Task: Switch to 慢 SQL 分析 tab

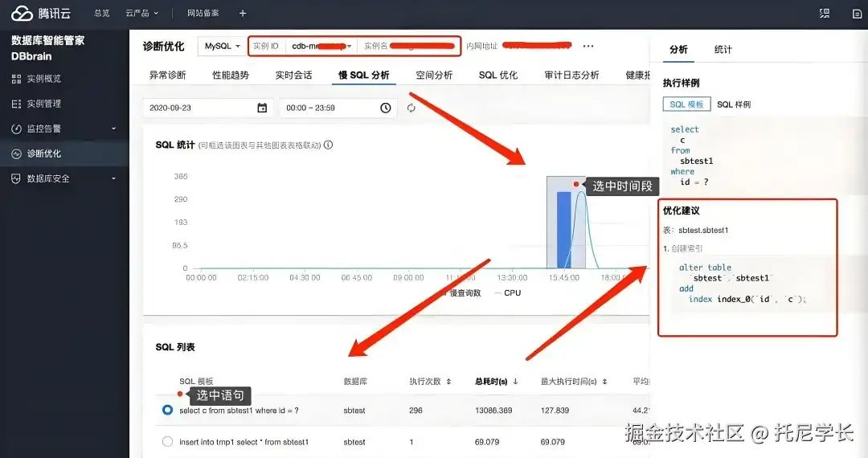Action: point(364,75)
